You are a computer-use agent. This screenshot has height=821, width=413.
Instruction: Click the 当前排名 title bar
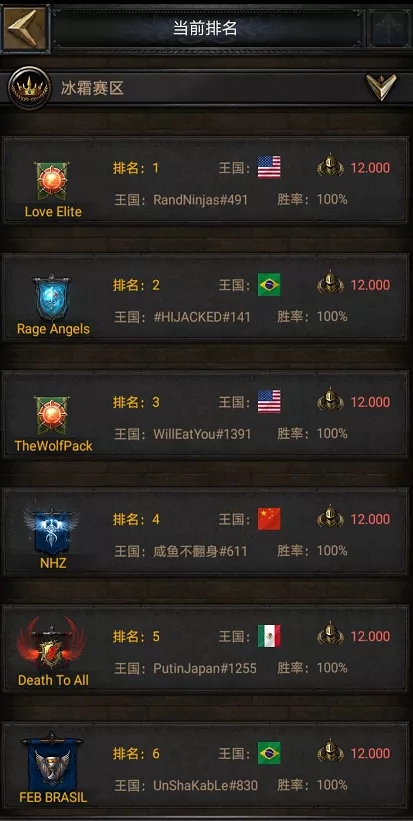[x=206, y=28]
